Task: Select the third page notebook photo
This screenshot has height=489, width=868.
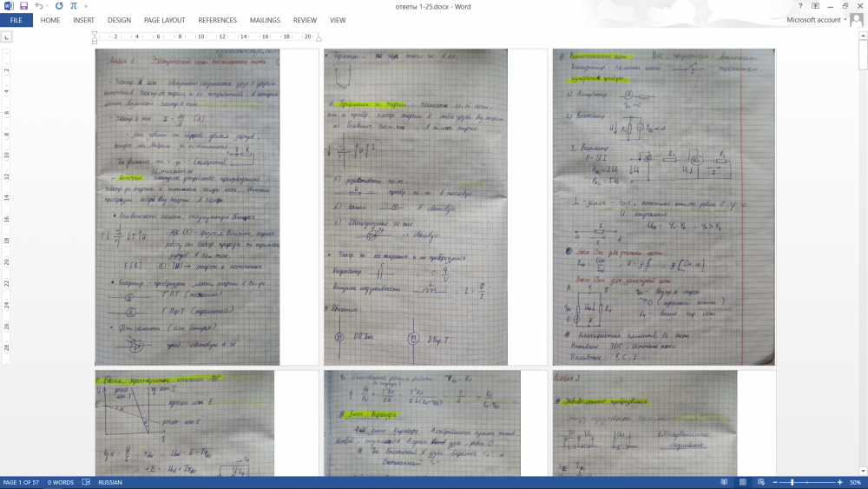Action: [x=664, y=207]
